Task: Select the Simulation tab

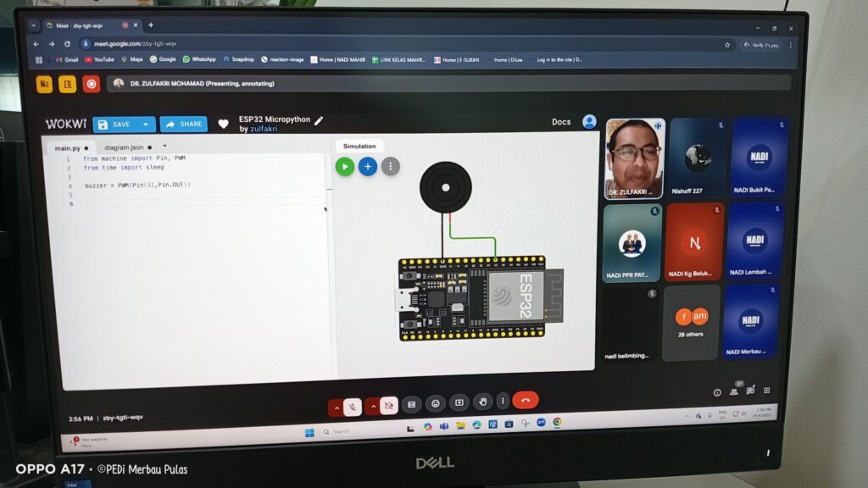Action: tap(359, 146)
